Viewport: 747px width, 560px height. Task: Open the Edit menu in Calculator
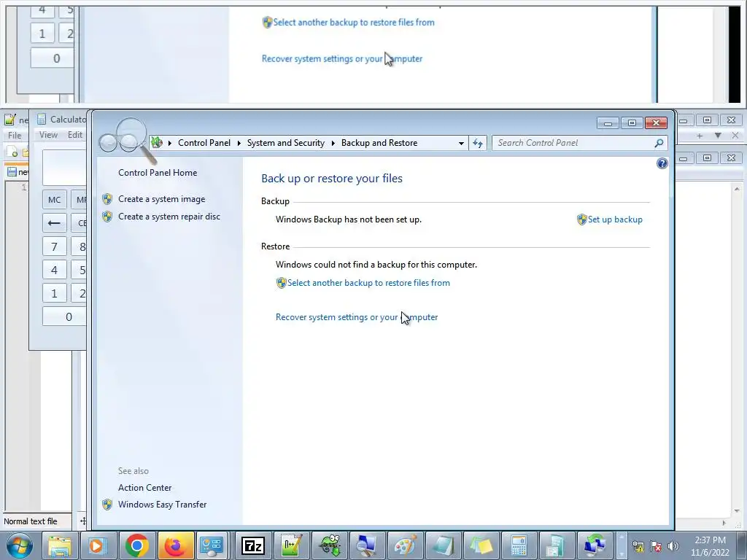pyautogui.click(x=75, y=135)
